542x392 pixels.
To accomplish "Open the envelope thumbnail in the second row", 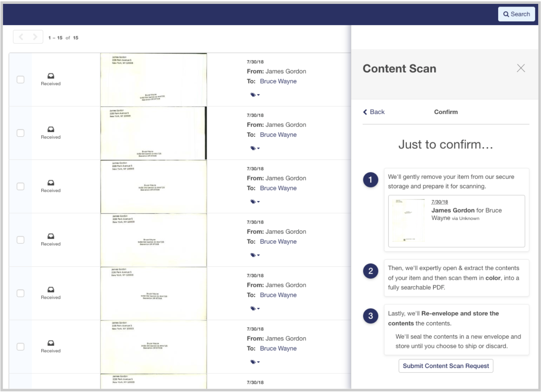I will coord(153,133).
